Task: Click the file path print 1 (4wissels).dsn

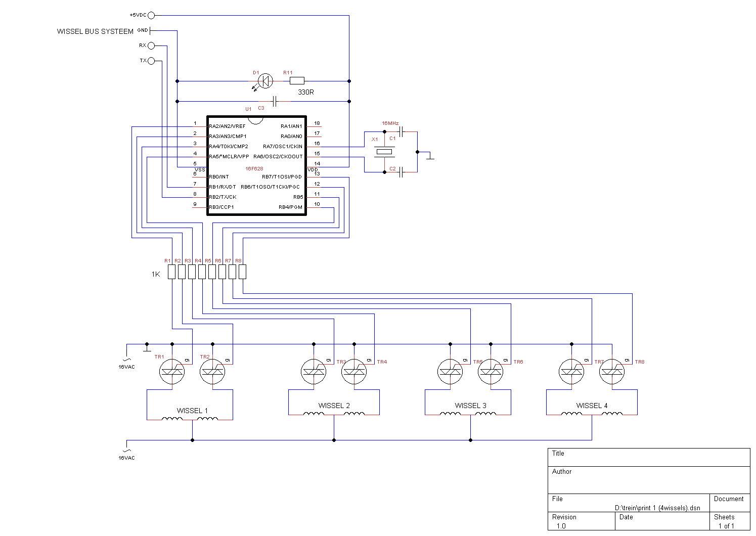Action: (x=657, y=508)
